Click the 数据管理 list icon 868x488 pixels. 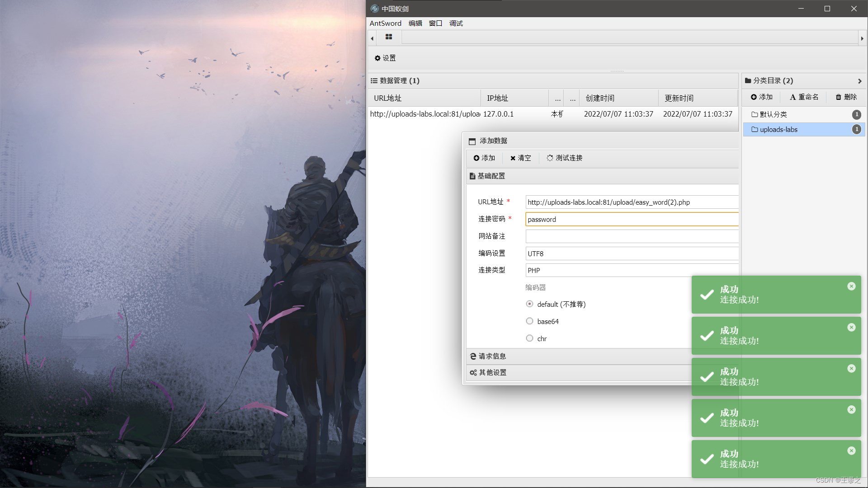374,80
